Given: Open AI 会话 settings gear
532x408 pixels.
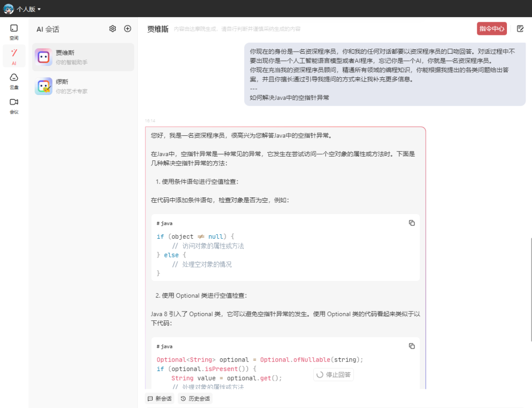Looking at the screenshot, I should (x=113, y=29).
